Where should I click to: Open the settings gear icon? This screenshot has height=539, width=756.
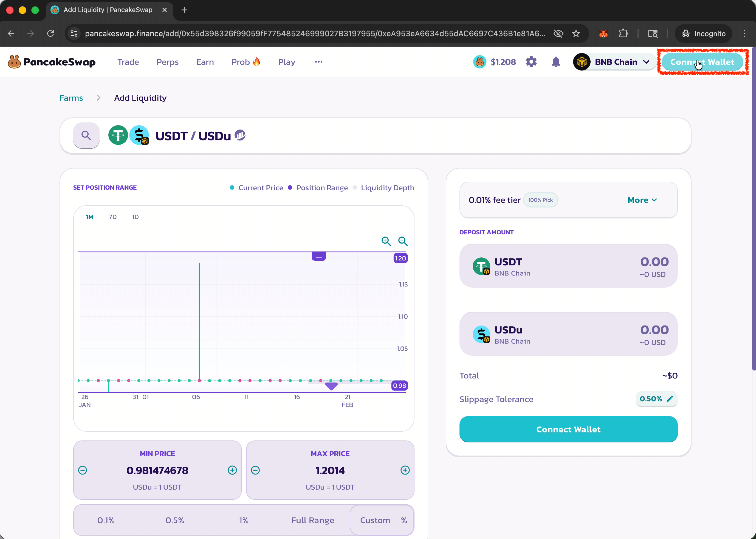click(531, 62)
